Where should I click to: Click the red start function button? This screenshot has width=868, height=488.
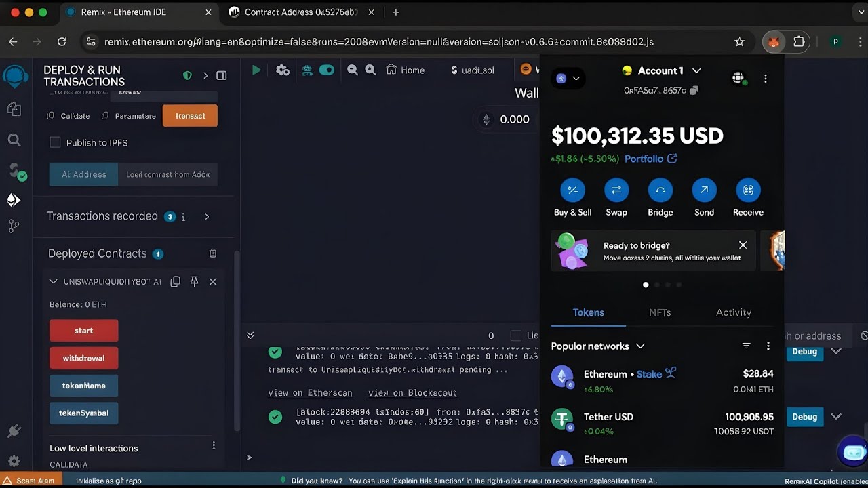point(84,331)
